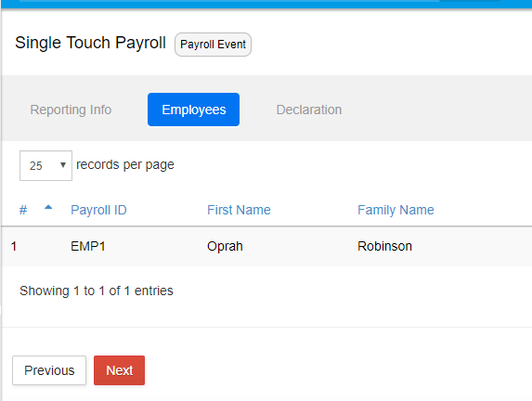532x401 pixels.
Task: Click the Oprah first name cell
Action: (x=225, y=246)
